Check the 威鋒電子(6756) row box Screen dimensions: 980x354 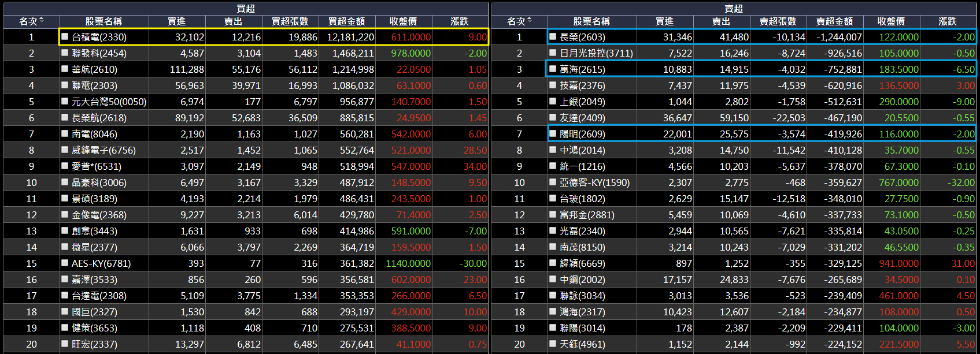65,150
